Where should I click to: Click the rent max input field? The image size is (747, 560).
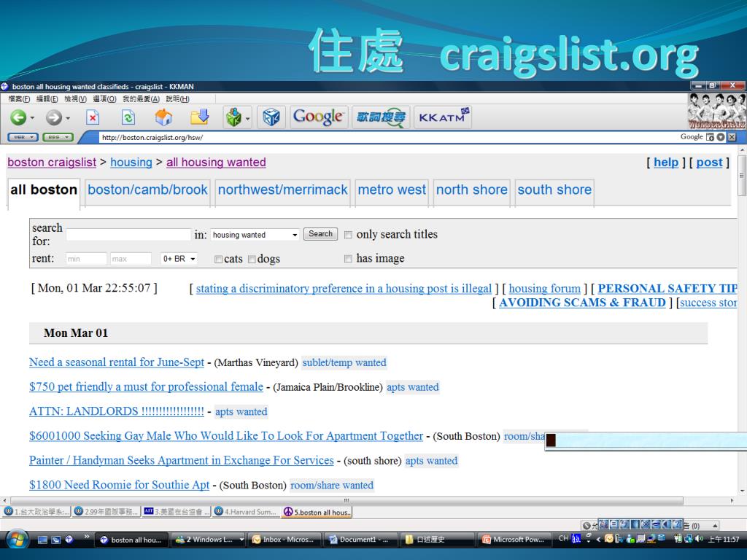[131, 259]
